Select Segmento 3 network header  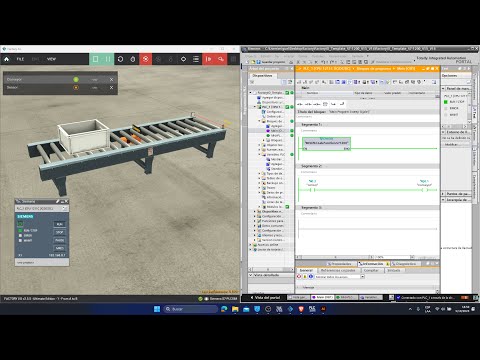click(x=368, y=207)
